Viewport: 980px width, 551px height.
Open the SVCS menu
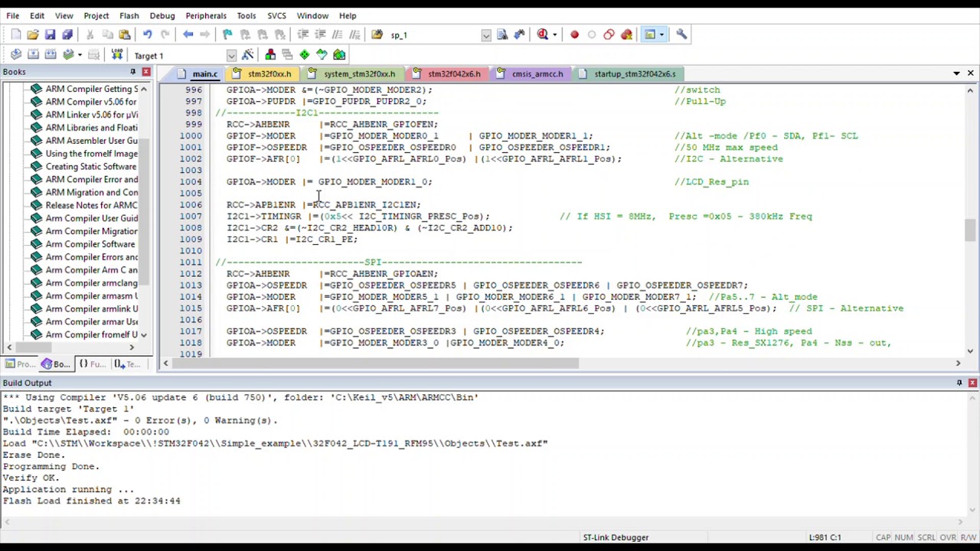pyautogui.click(x=276, y=15)
